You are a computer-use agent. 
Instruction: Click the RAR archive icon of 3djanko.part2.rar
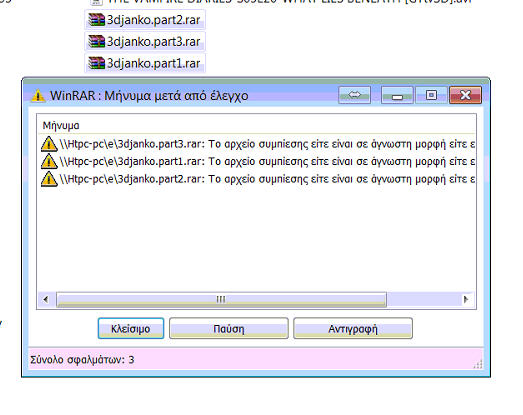pos(96,20)
